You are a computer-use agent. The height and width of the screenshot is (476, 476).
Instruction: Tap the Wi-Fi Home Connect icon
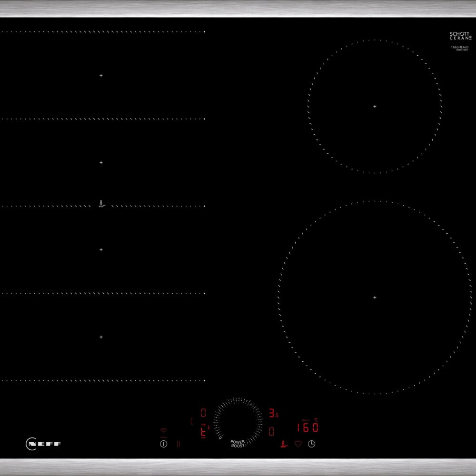(163, 431)
